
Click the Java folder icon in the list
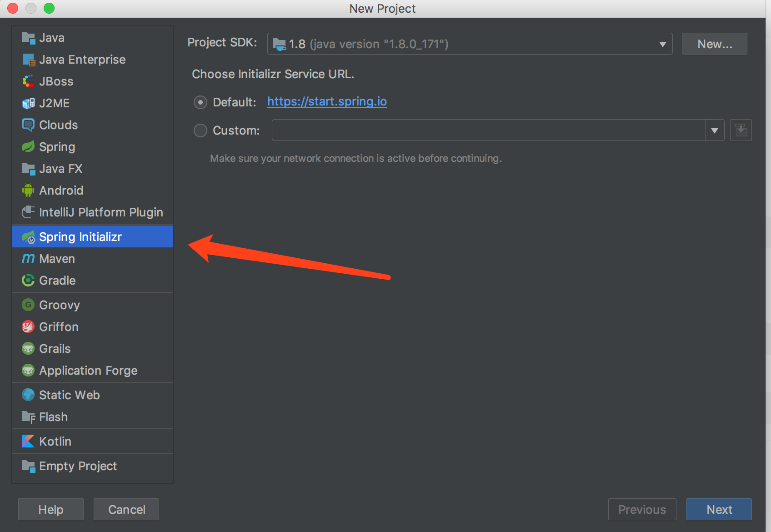pyautogui.click(x=28, y=38)
